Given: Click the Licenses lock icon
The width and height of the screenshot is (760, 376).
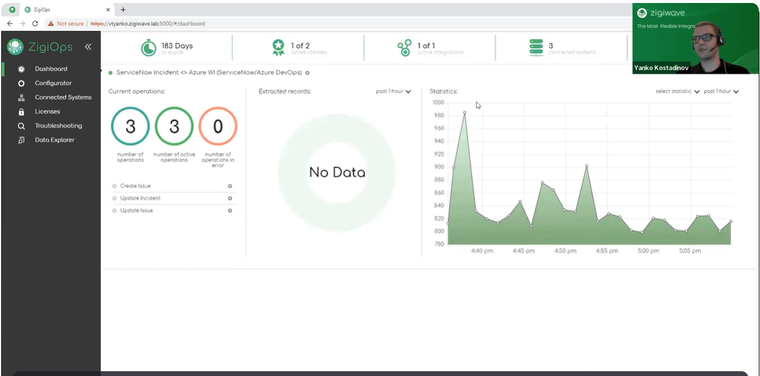Looking at the screenshot, I should pos(21,112).
